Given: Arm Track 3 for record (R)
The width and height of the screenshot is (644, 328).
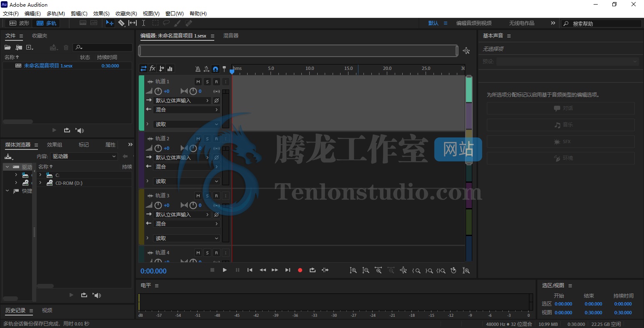Looking at the screenshot, I should [x=216, y=196].
